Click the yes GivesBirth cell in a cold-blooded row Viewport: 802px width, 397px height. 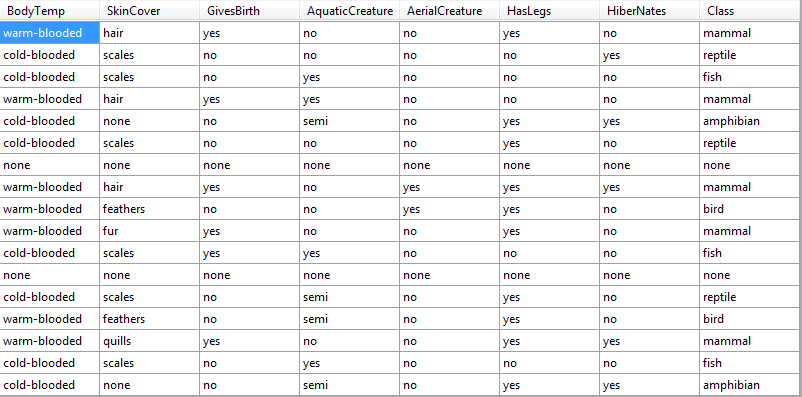250,253
